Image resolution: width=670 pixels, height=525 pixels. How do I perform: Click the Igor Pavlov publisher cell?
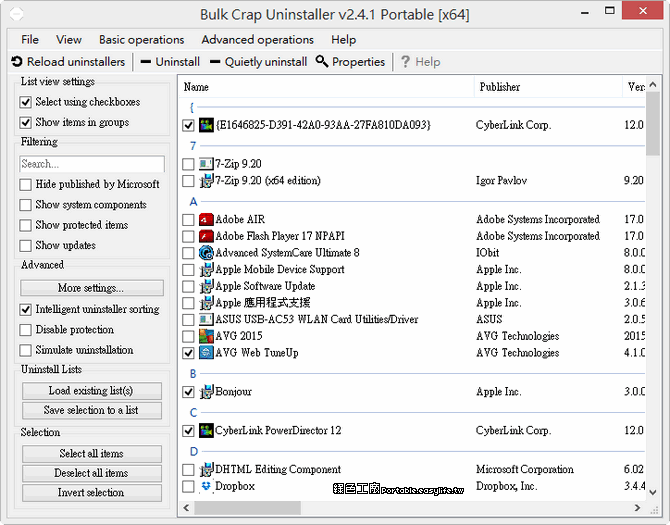coord(502,181)
